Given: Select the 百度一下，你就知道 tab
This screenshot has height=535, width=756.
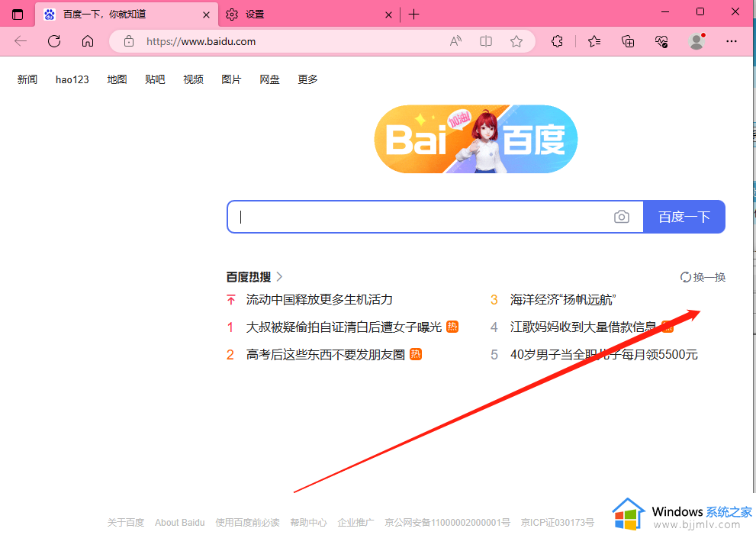Looking at the screenshot, I should click(x=127, y=15).
